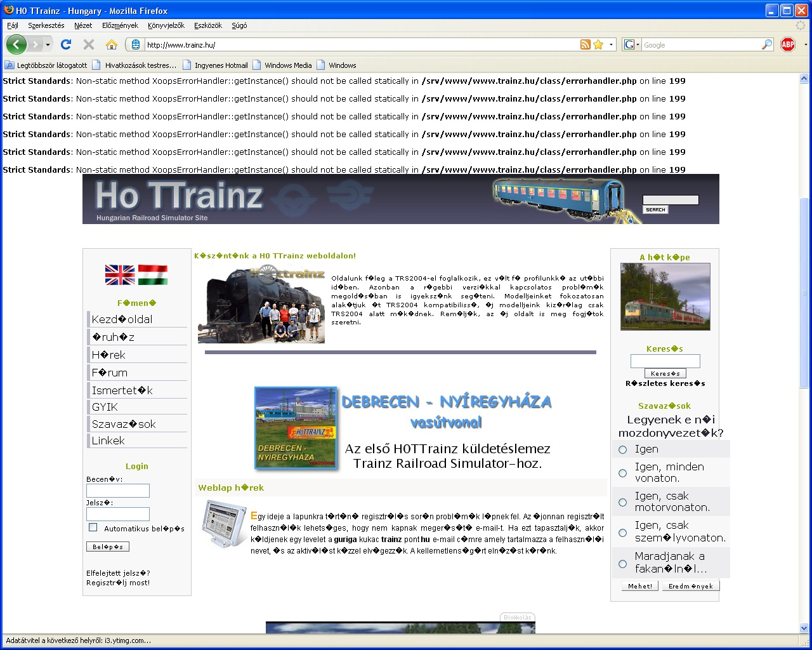Open the Fájl menu

13,25
